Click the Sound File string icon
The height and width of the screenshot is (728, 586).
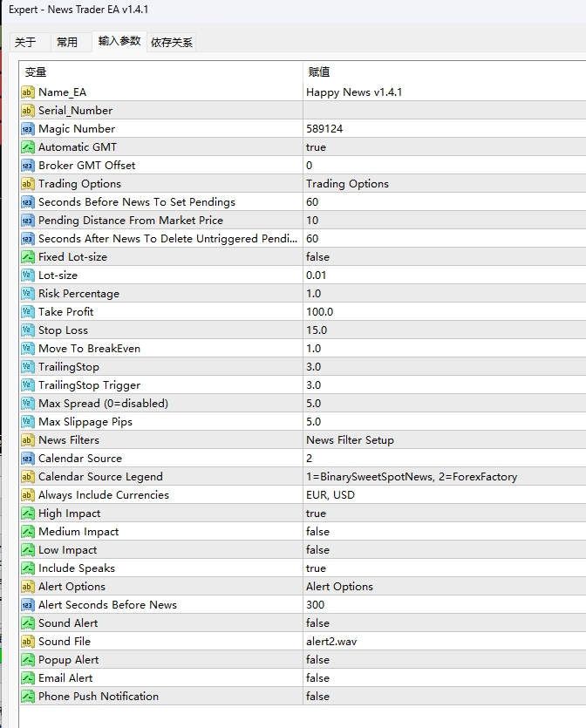click(x=27, y=641)
